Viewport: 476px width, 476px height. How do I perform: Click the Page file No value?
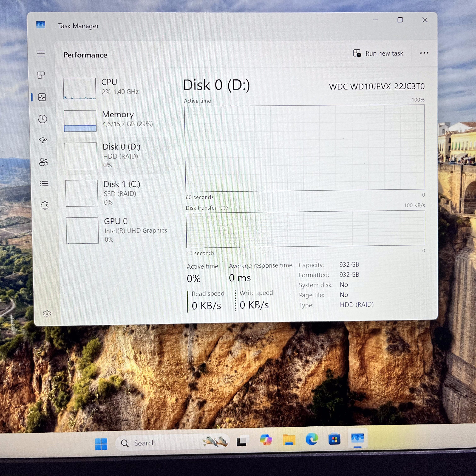click(344, 295)
